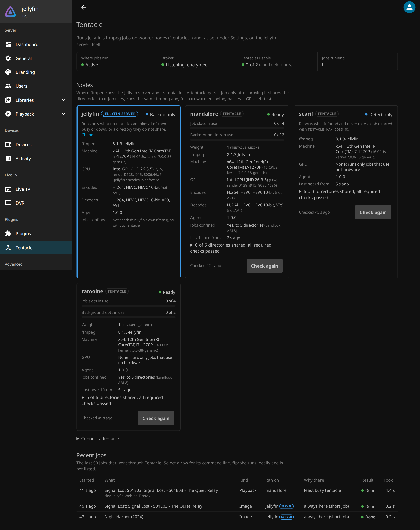Click the 'least busy tentacle' cell

coord(322,490)
